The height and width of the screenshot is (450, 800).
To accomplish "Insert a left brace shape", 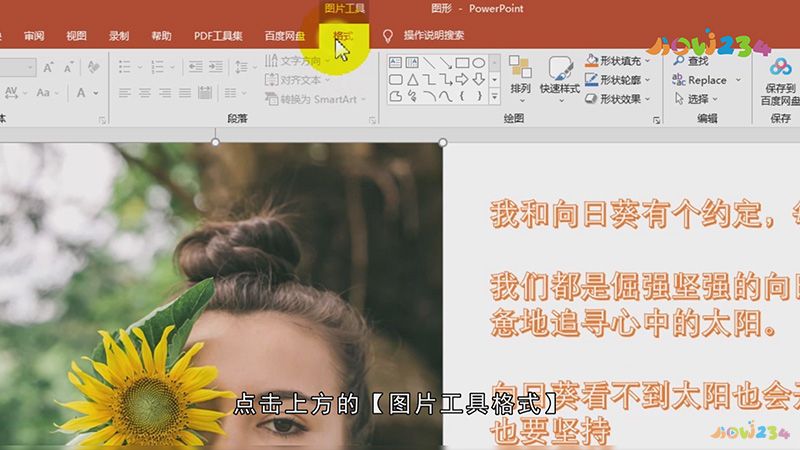I will point(462,96).
